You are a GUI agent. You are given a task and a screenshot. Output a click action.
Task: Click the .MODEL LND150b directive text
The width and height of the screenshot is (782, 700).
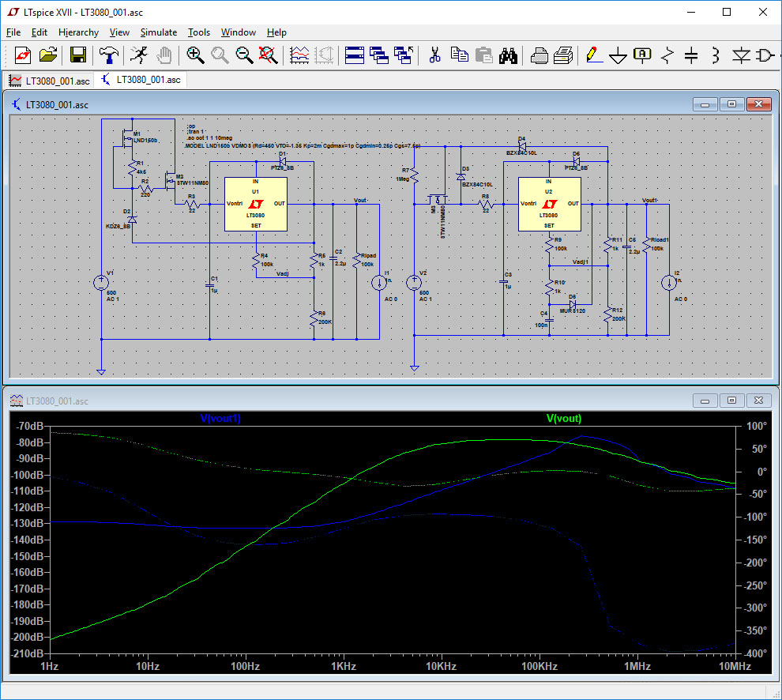click(x=303, y=145)
